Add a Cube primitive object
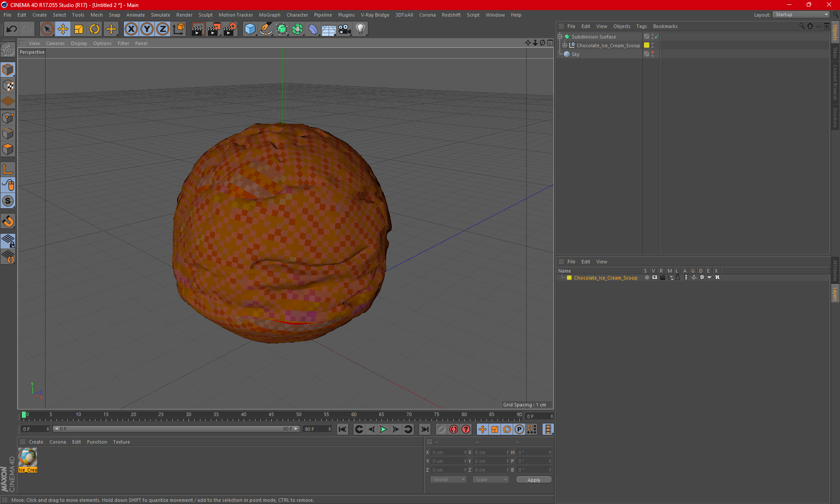This screenshot has width=840, height=504. click(x=250, y=29)
